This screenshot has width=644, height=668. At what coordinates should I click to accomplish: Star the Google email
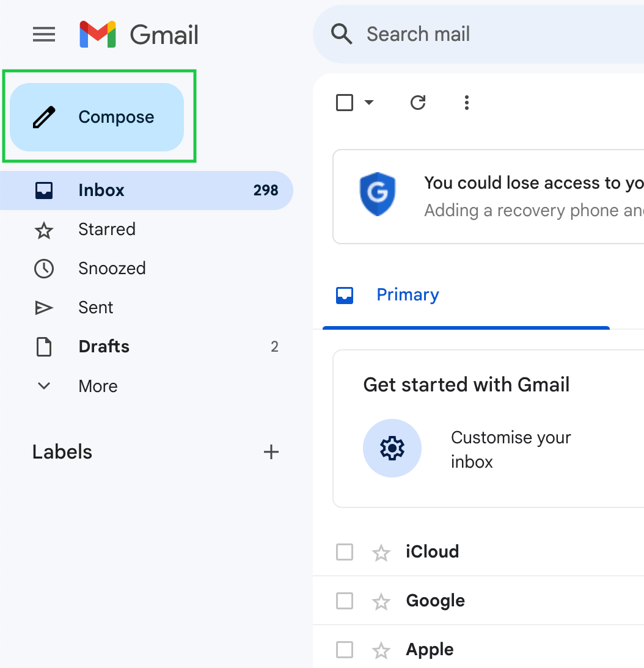pyautogui.click(x=381, y=602)
